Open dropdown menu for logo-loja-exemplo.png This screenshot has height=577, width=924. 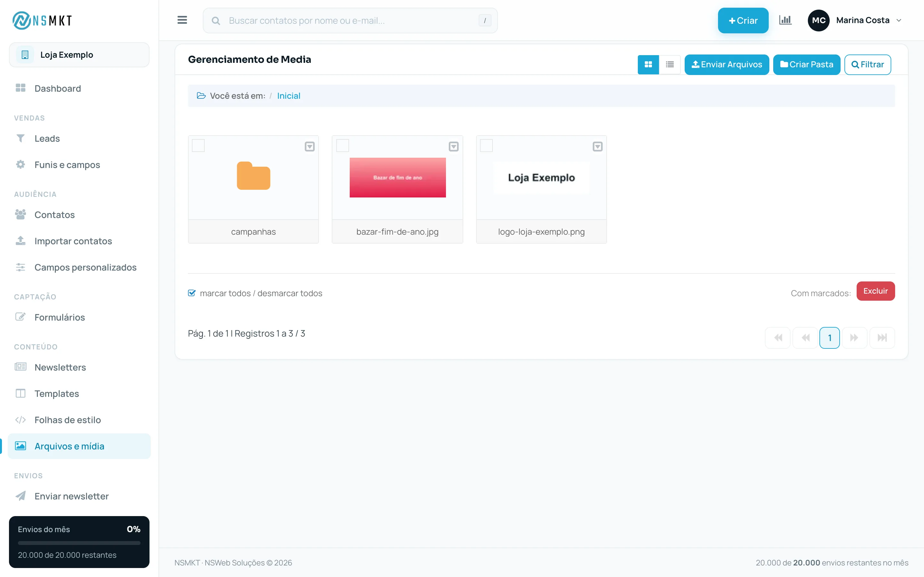tap(597, 146)
